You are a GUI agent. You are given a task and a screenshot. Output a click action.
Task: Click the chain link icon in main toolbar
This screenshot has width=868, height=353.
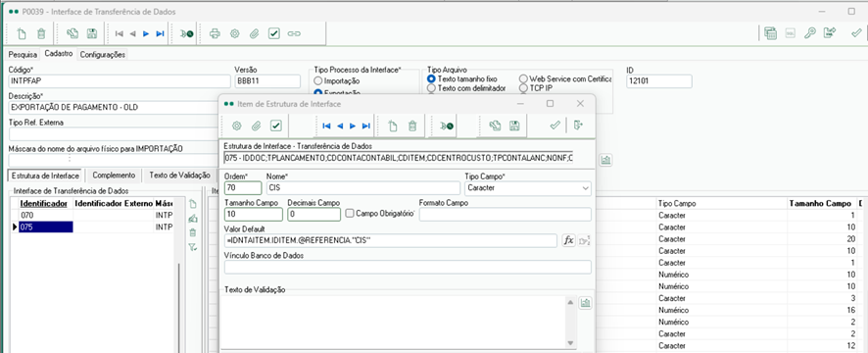coord(294,33)
